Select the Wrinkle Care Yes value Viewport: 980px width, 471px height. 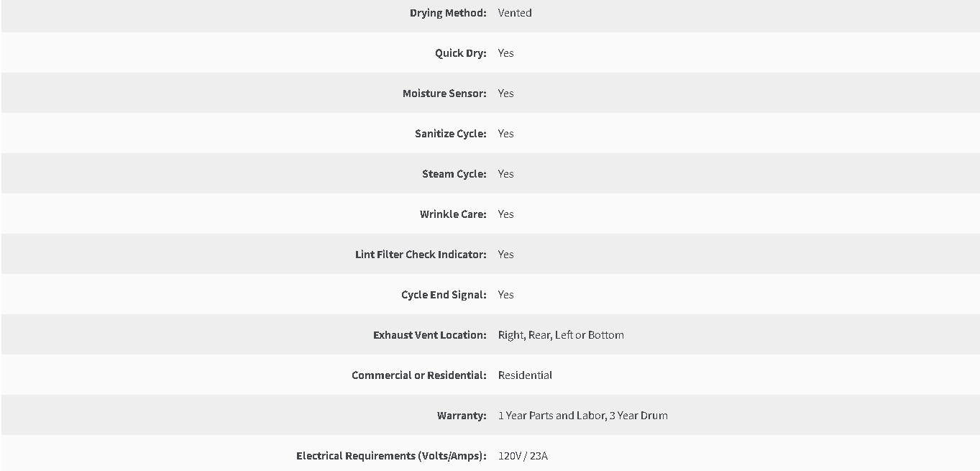pyautogui.click(x=506, y=214)
